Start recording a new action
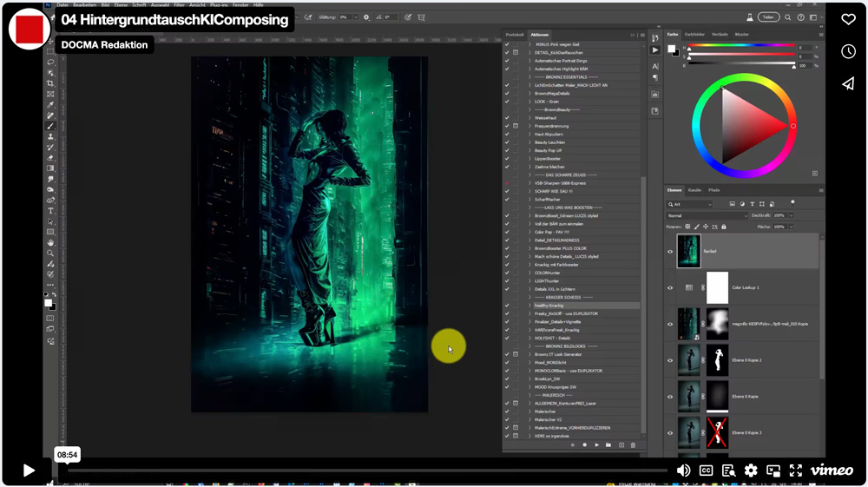The height and width of the screenshot is (487, 868). point(584,445)
